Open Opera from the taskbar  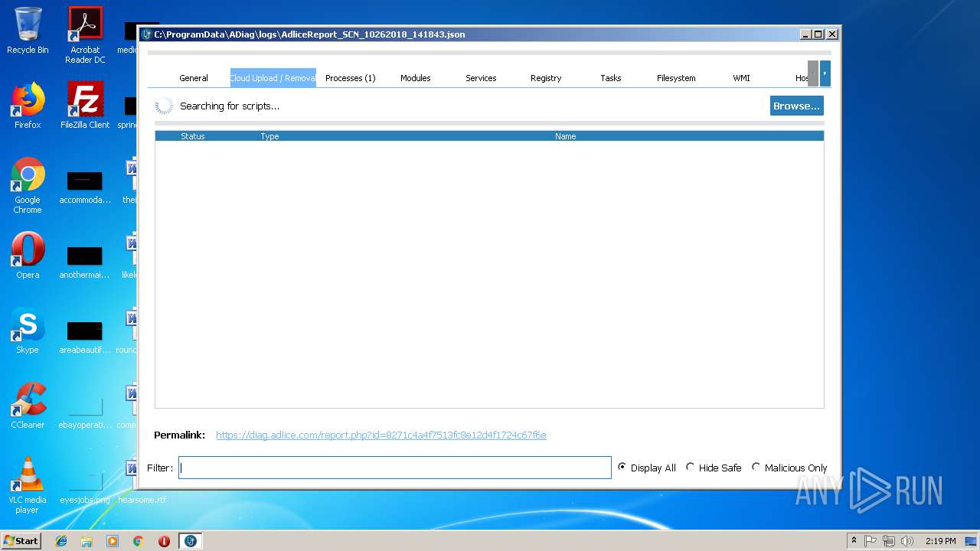click(164, 541)
